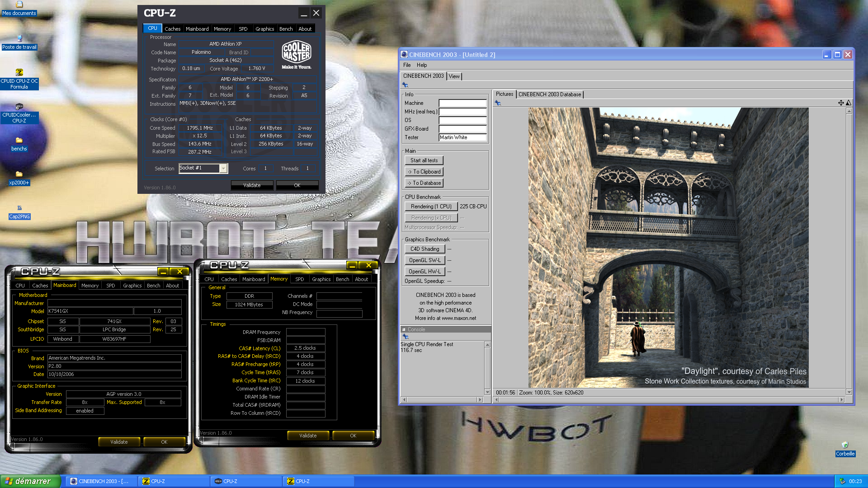This screenshot has height=488, width=868.
Task: Open About tab in Memory CPU-Z window
Action: pos(361,279)
